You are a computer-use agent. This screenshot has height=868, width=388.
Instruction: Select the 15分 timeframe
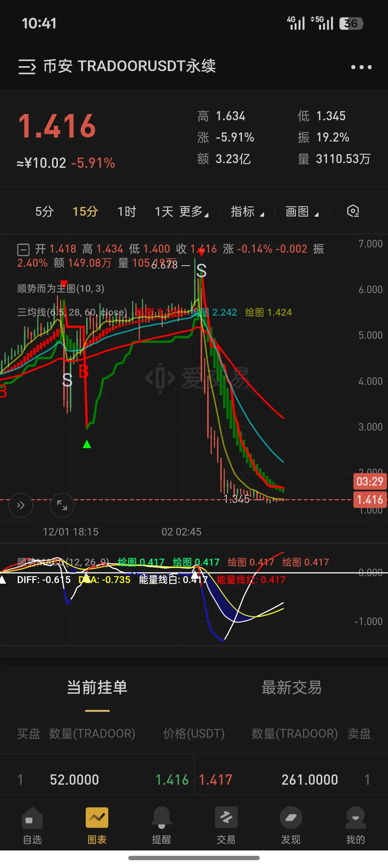pyautogui.click(x=85, y=212)
